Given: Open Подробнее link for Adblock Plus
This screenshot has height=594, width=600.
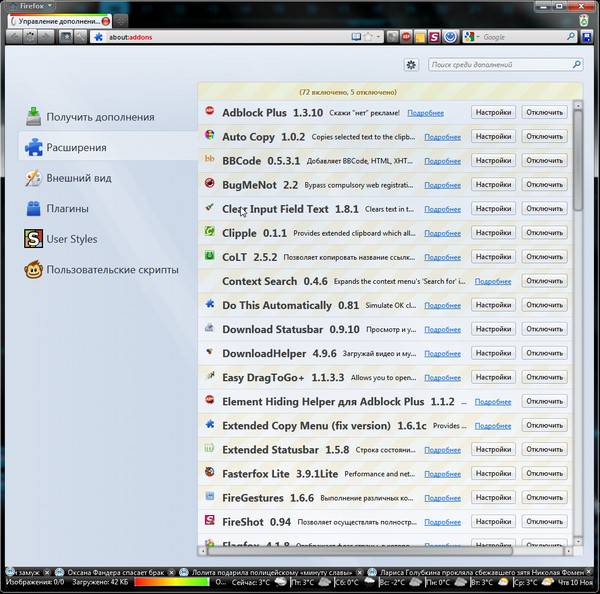Looking at the screenshot, I should coord(426,113).
